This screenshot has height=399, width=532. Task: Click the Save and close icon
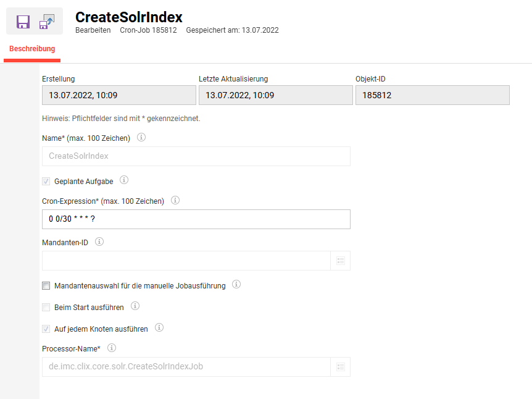(x=47, y=22)
